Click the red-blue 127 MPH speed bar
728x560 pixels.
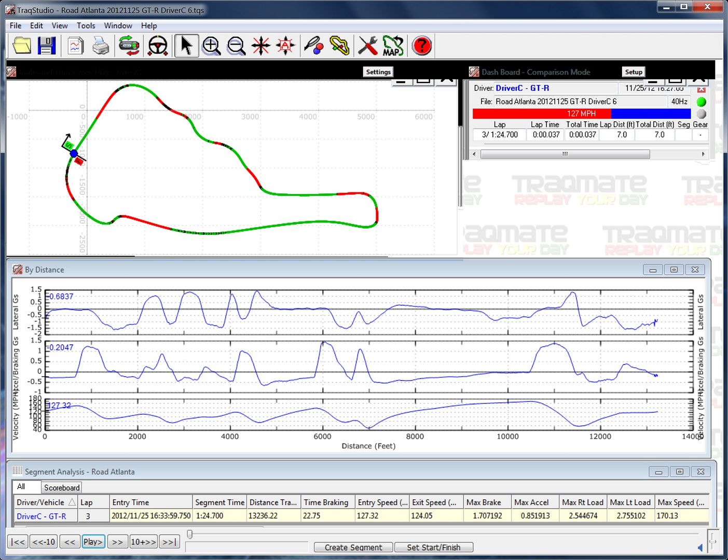point(582,114)
